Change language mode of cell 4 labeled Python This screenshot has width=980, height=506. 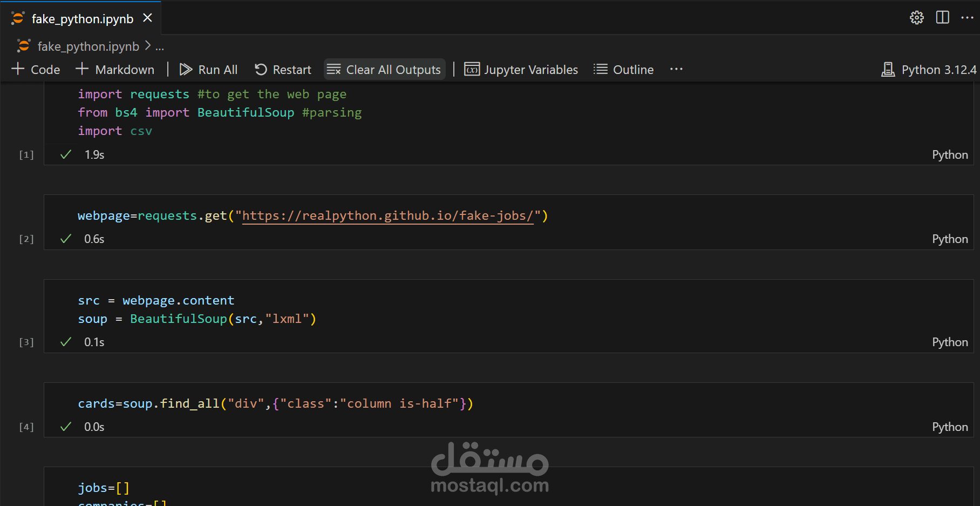pos(950,427)
